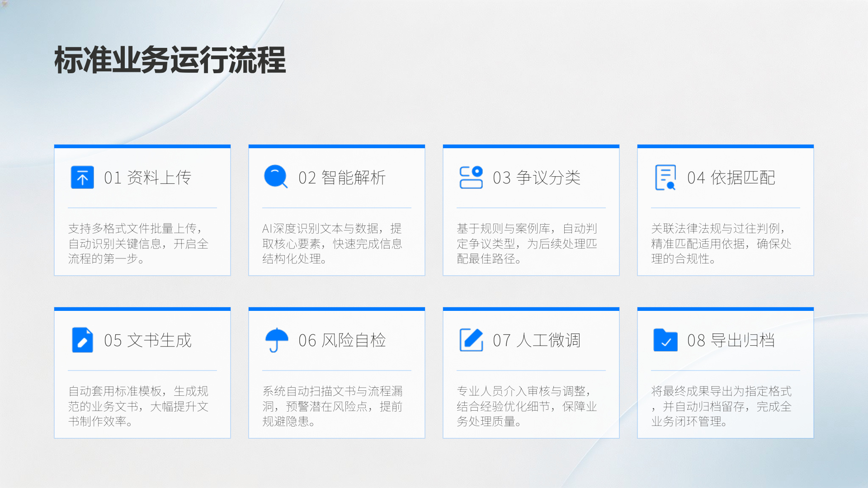Viewport: 868px width, 488px height.
Task: Select the heading 02 智能解析
Action: coord(342,178)
